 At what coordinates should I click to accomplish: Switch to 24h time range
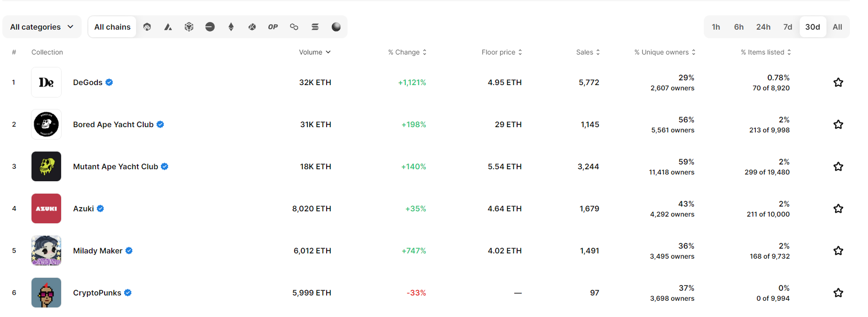click(x=763, y=27)
